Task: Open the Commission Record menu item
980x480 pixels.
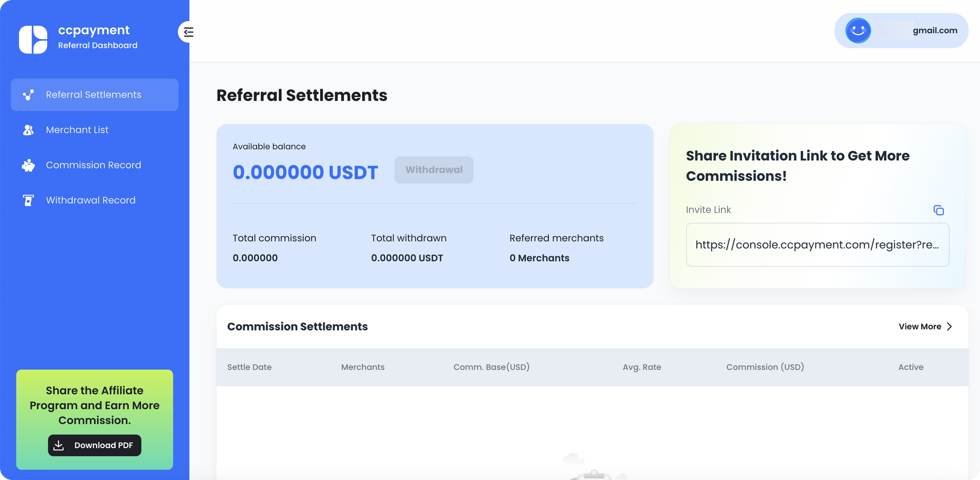Action: pos(94,165)
